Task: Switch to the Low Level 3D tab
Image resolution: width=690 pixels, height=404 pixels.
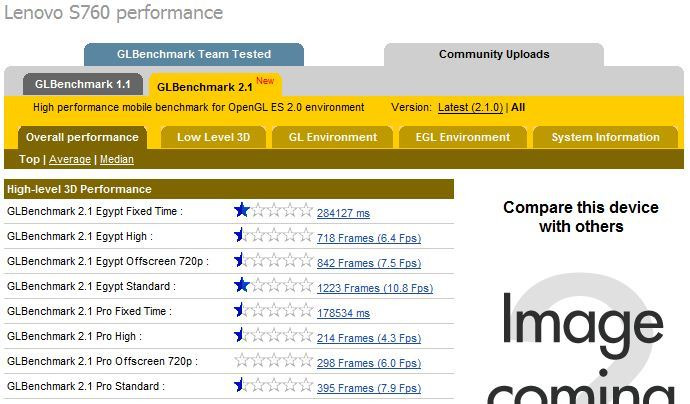Action: 213,137
